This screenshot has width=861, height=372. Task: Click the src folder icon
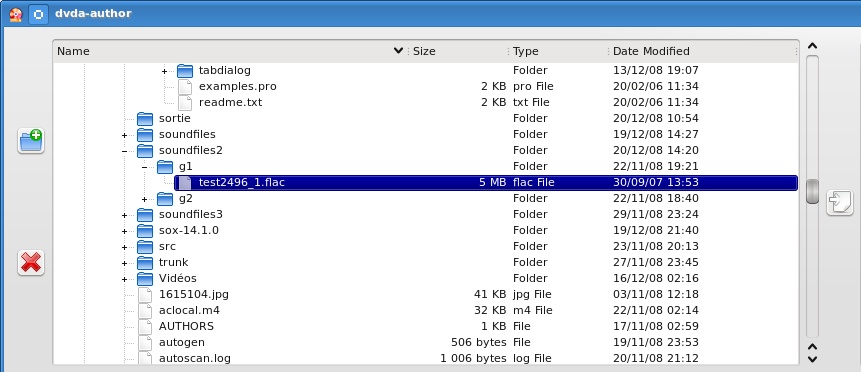click(145, 246)
